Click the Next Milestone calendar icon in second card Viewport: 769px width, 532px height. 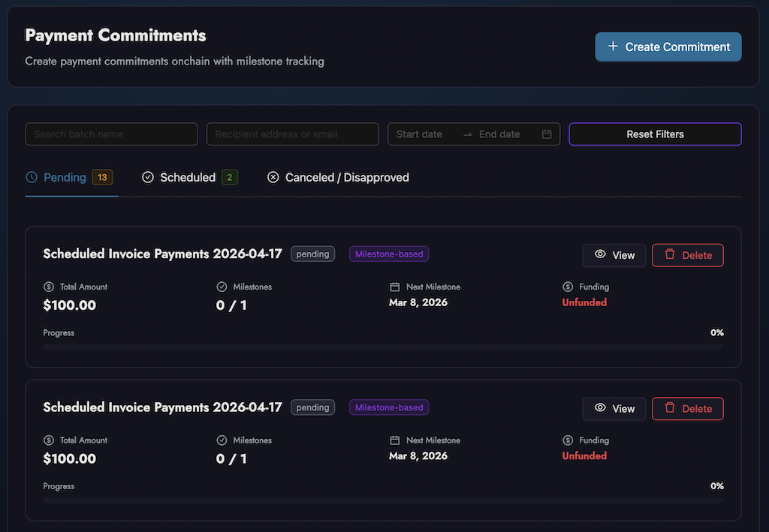point(395,440)
